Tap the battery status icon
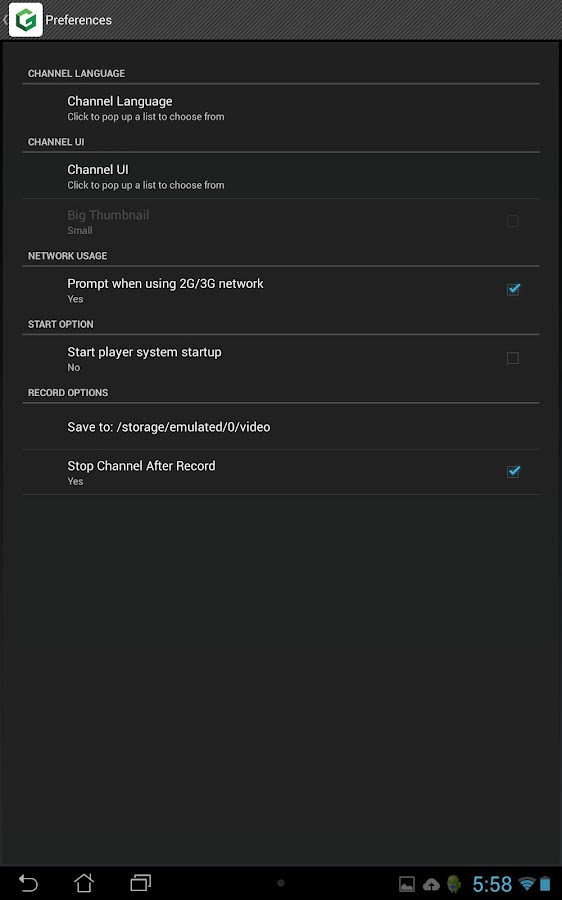 545,883
